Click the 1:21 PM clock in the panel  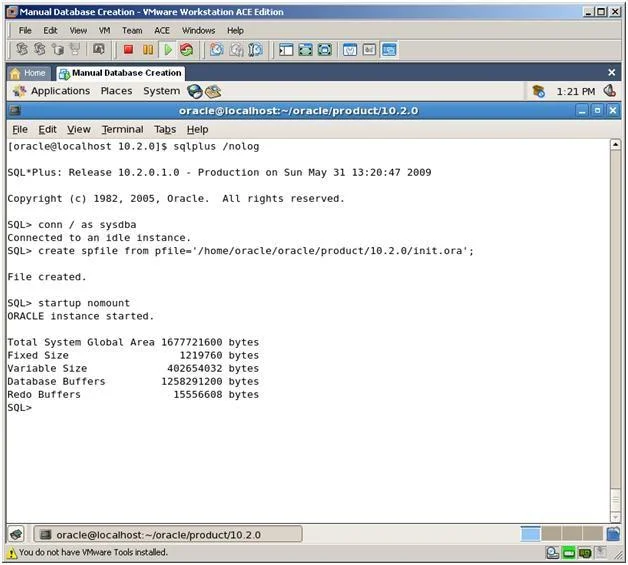(576, 92)
